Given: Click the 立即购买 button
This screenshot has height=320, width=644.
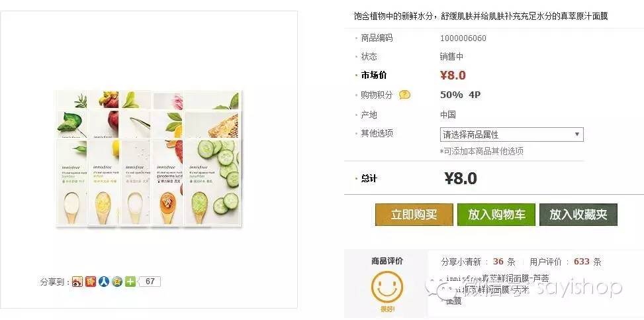Looking at the screenshot, I should point(414,215).
